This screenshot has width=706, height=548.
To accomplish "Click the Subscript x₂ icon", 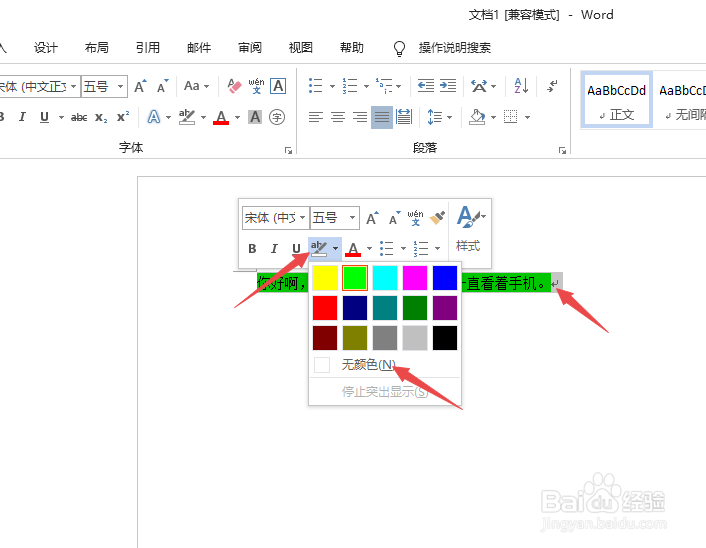I will click(x=101, y=118).
